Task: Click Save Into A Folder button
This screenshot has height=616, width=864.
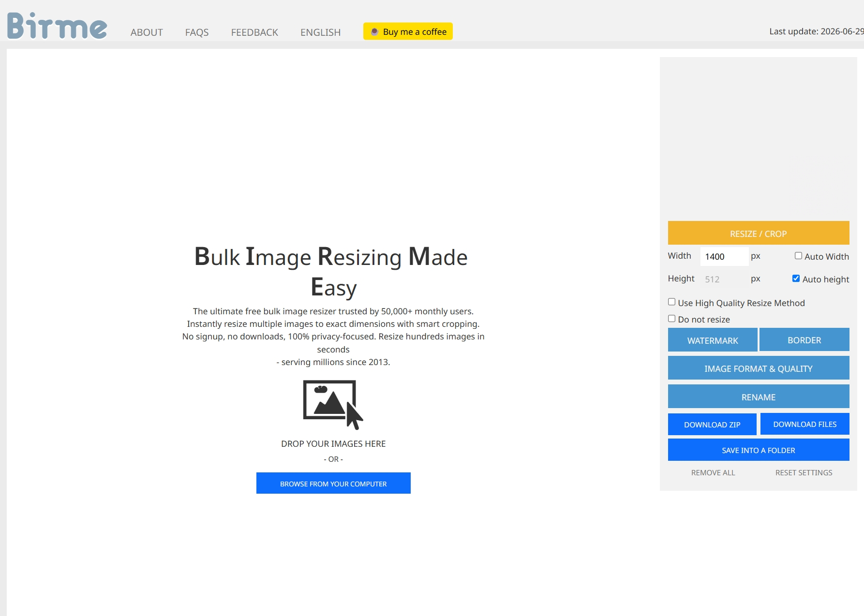Action: (x=759, y=450)
